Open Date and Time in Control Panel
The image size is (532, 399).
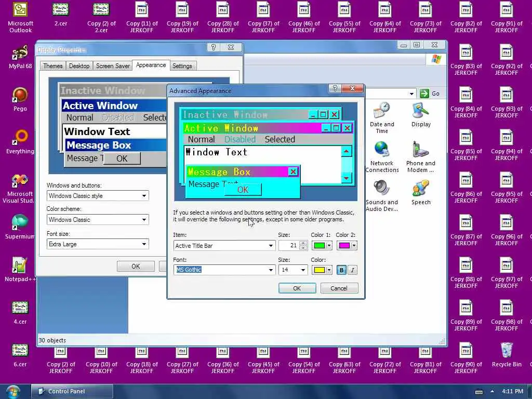(382, 118)
